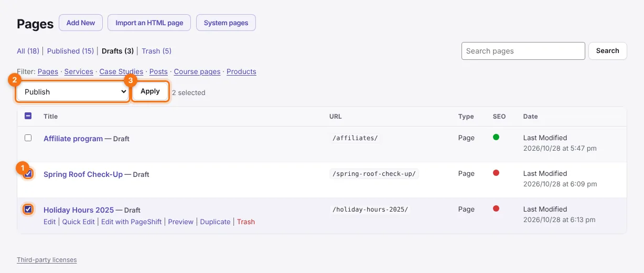Click the Type column header
Screen dimensions: 644x273
click(466, 117)
